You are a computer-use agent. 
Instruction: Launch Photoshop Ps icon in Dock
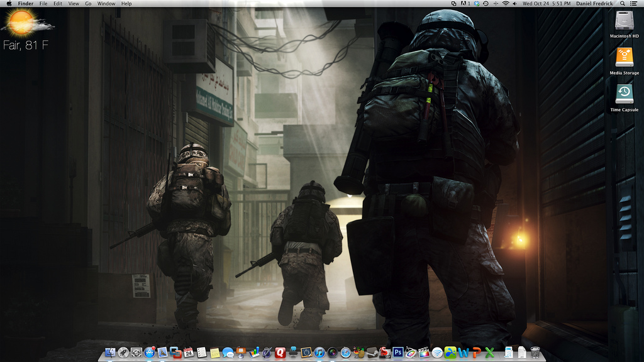(398, 352)
